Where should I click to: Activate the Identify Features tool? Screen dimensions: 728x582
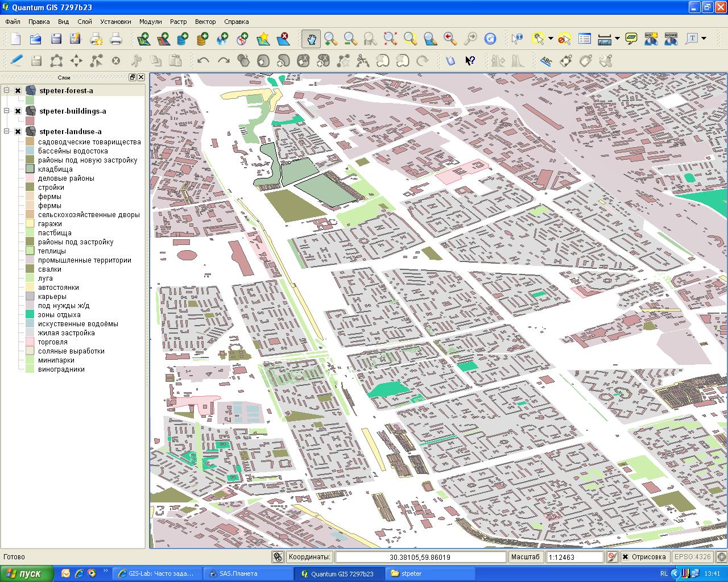tap(516, 39)
